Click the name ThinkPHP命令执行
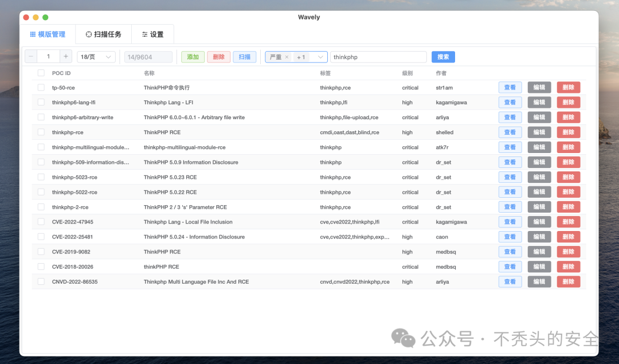This screenshot has width=619, height=364. click(167, 88)
